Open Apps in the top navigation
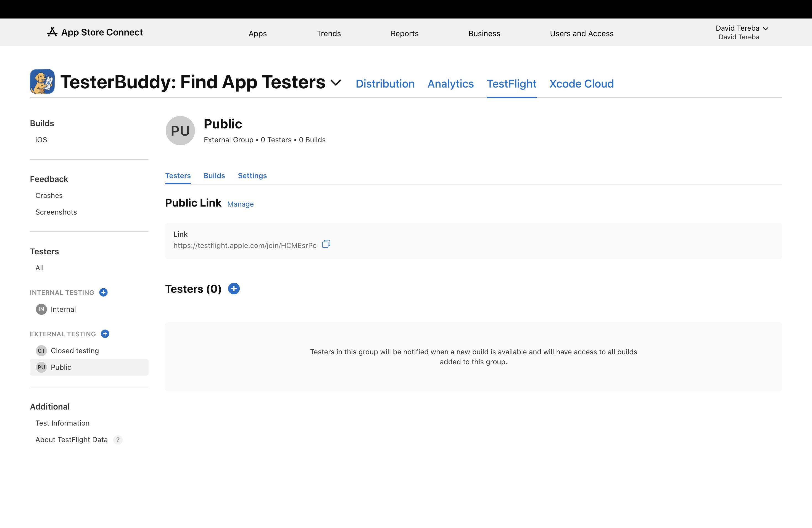812x528 pixels. (258, 33)
